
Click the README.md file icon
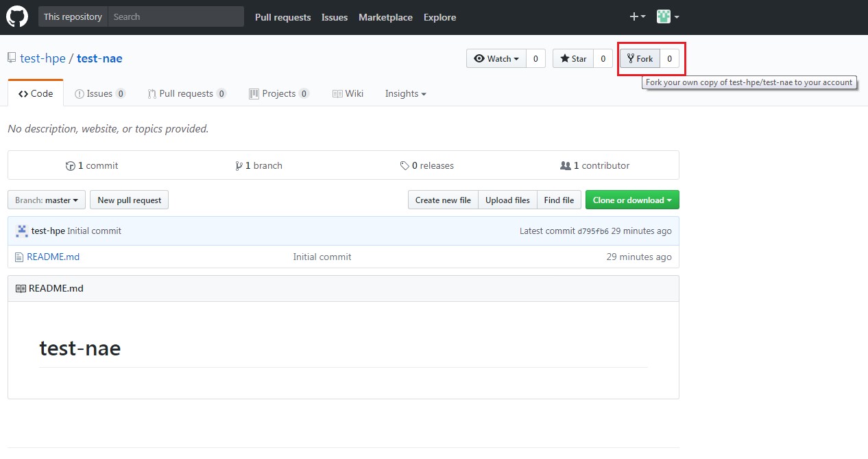tap(19, 257)
